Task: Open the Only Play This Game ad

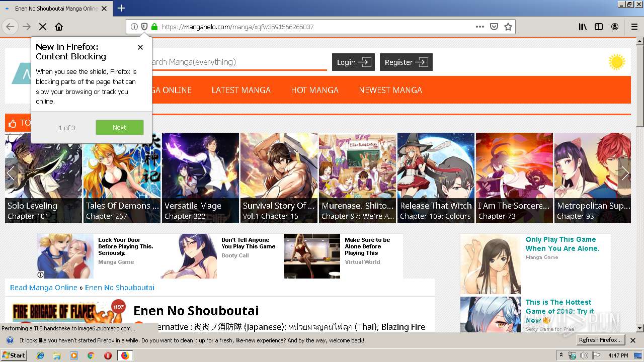Action: [535, 264]
